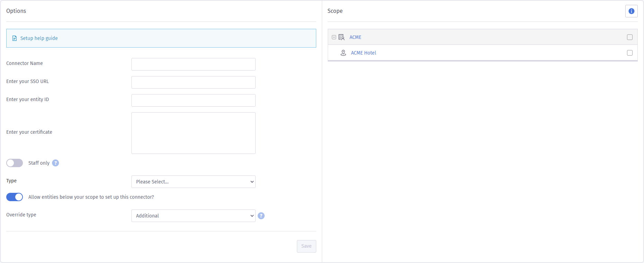644x263 pixels.
Task: Click the Staff only help question icon
Action: (55, 163)
